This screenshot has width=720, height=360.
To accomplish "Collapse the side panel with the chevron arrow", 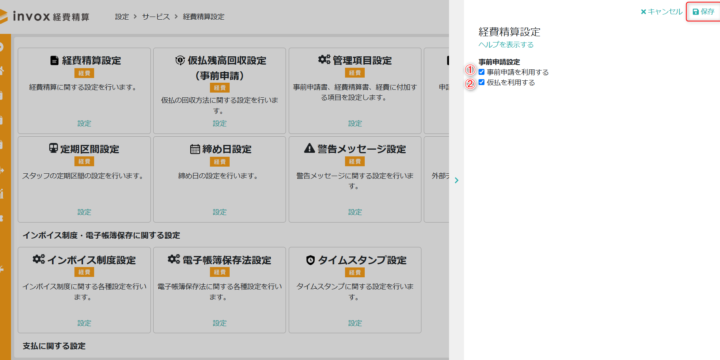I will coord(456,180).
